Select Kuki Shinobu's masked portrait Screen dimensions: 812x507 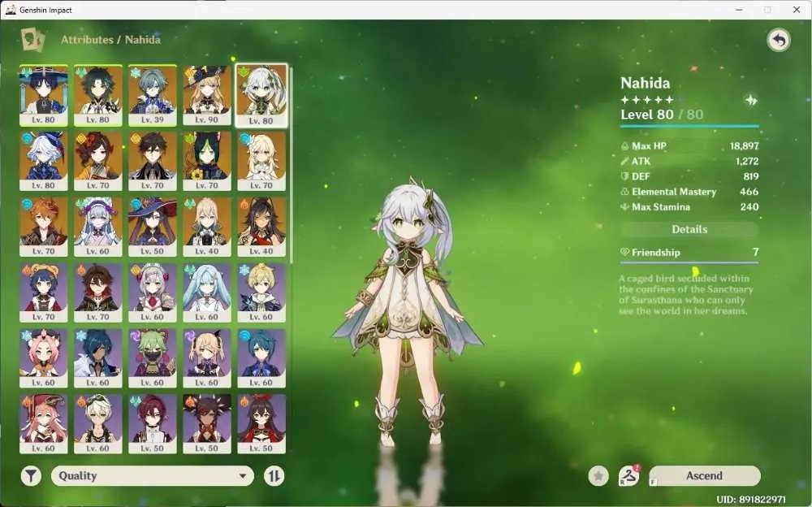(x=153, y=359)
